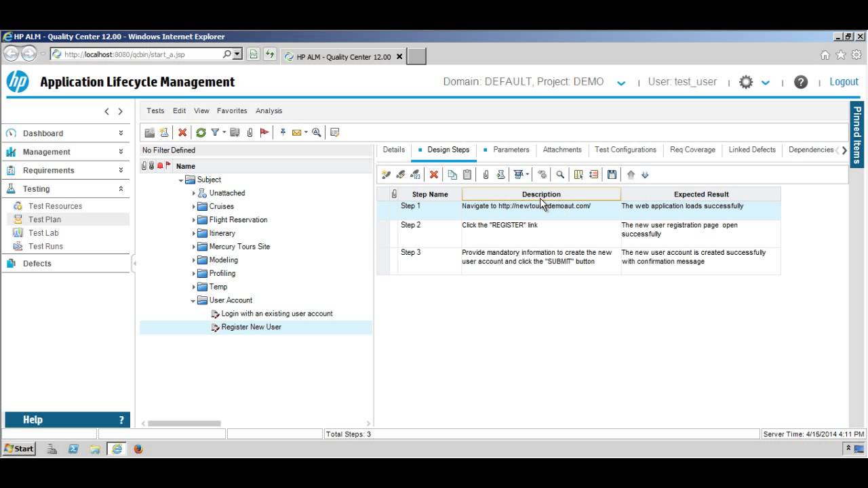The image size is (868, 488).
Task: Open the Defects module
Action: (37, 264)
